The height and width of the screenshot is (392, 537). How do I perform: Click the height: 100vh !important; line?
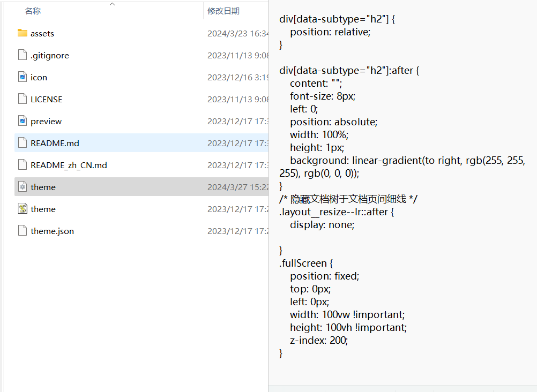pos(348,327)
